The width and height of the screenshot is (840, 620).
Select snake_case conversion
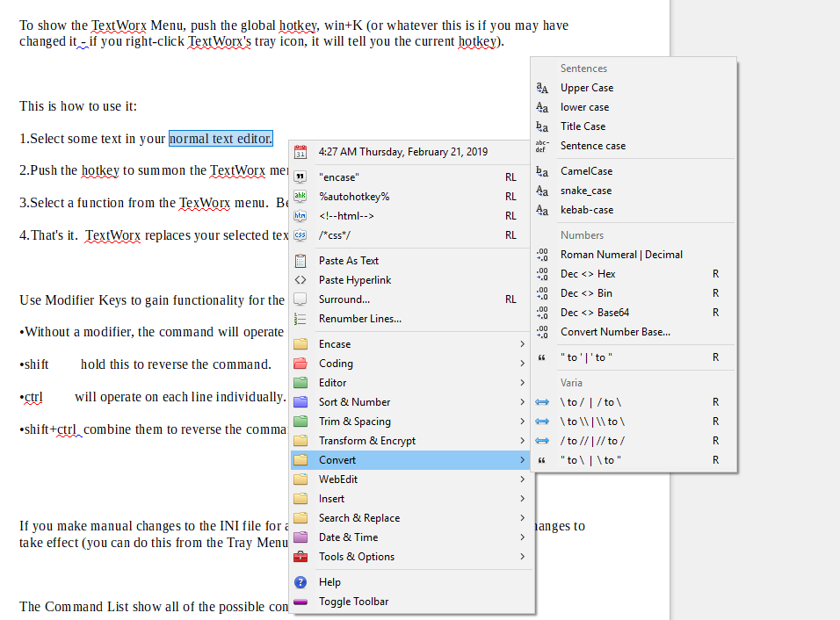pos(634,191)
